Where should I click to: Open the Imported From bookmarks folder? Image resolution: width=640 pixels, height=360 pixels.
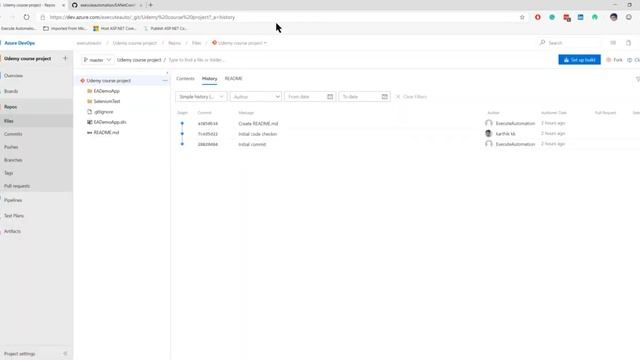coord(64,29)
